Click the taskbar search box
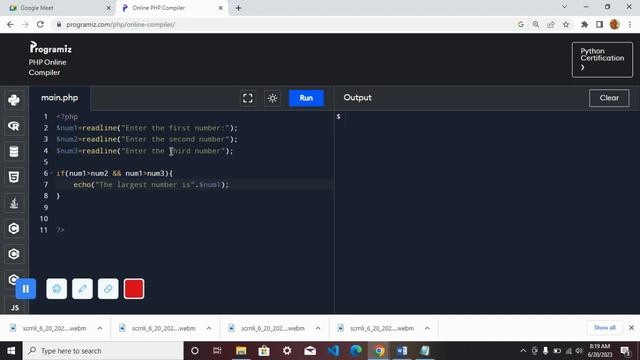This screenshot has width=640, height=360. click(x=103, y=351)
